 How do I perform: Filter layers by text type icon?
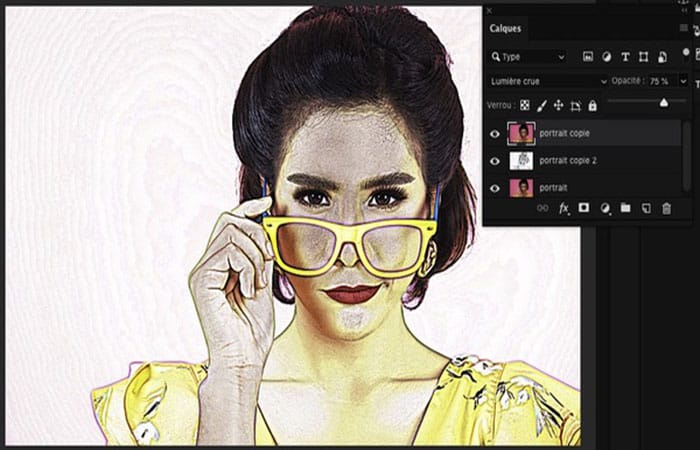(625, 57)
